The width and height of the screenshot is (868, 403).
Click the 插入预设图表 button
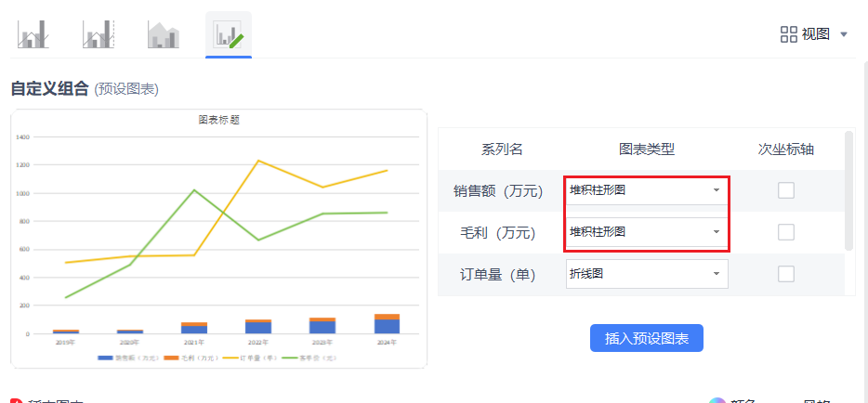coord(647,338)
